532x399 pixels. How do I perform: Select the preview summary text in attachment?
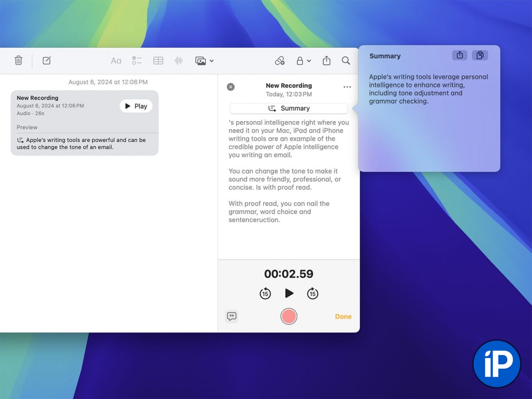(81, 144)
